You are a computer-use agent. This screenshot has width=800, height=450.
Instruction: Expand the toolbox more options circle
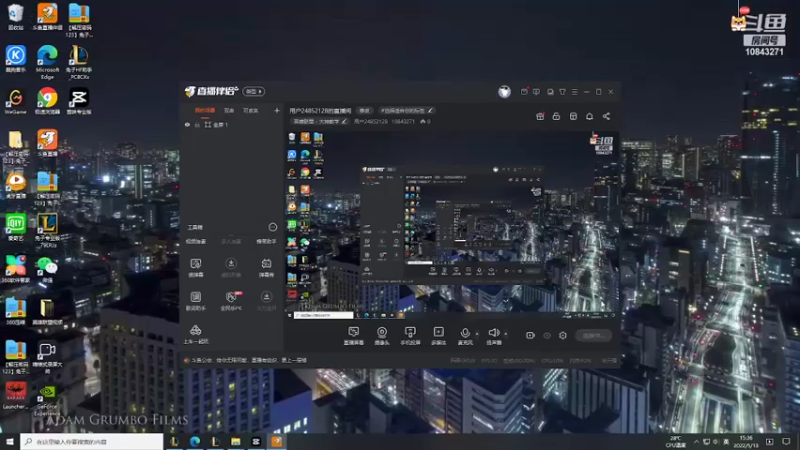coord(272,227)
